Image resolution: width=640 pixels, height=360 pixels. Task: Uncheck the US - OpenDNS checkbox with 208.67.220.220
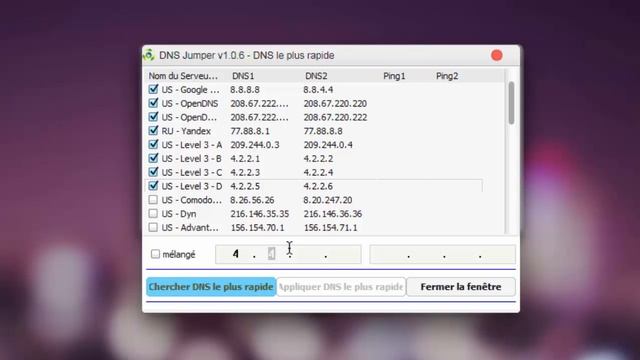point(153,103)
